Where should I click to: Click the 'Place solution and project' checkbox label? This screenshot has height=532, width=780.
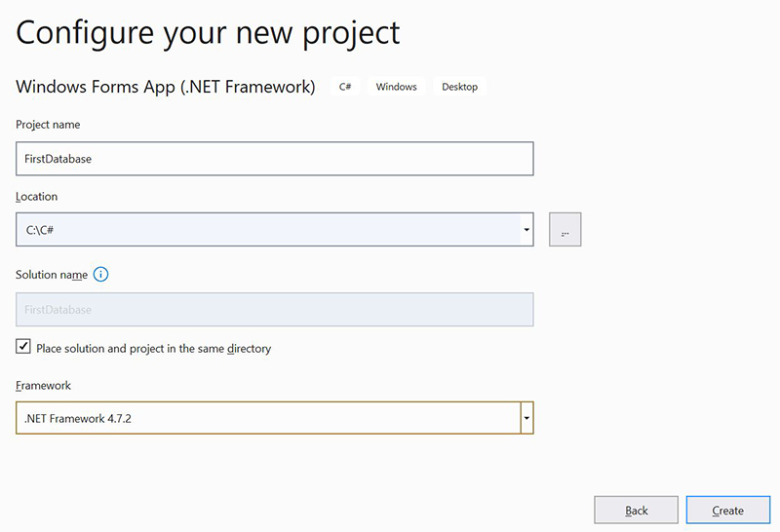click(153, 348)
